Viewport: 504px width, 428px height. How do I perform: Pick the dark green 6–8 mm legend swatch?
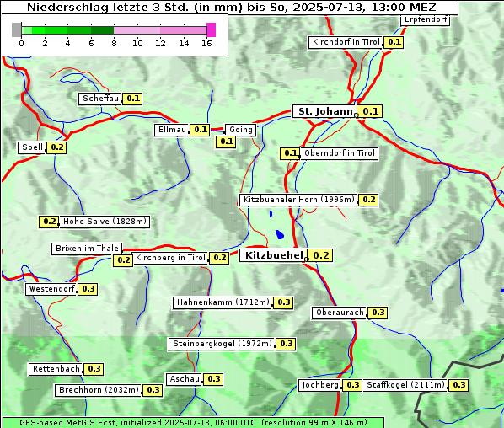point(102,30)
